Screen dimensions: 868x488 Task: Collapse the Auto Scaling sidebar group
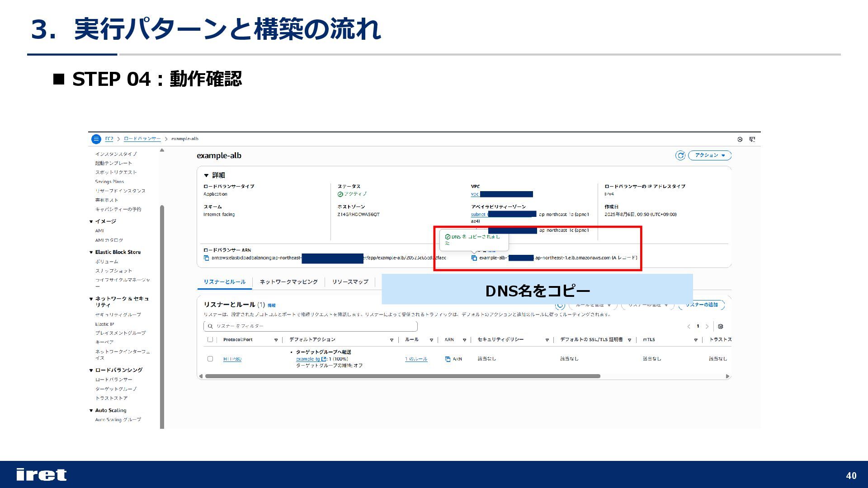pos(91,411)
